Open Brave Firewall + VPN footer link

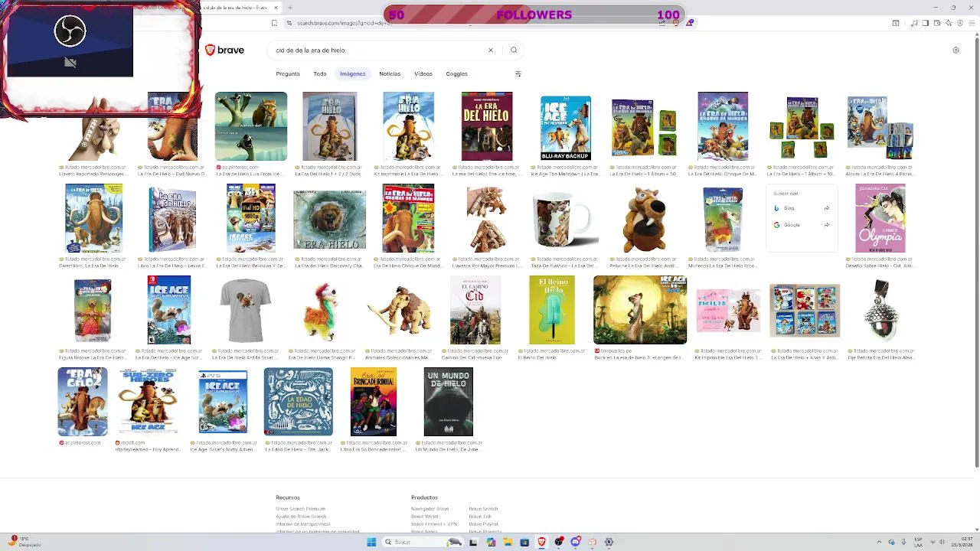pyautogui.click(x=434, y=524)
